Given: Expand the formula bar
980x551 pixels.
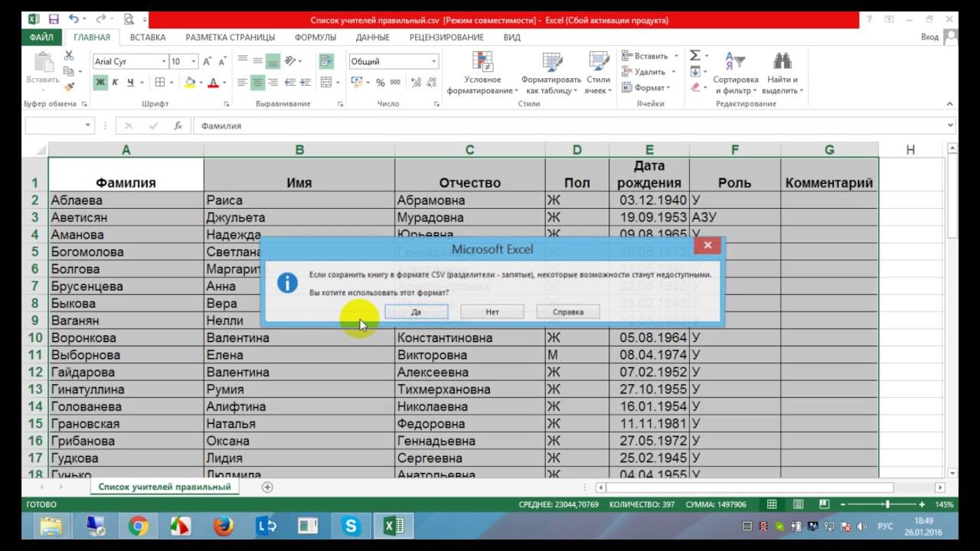Looking at the screenshot, I should (x=952, y=126).
